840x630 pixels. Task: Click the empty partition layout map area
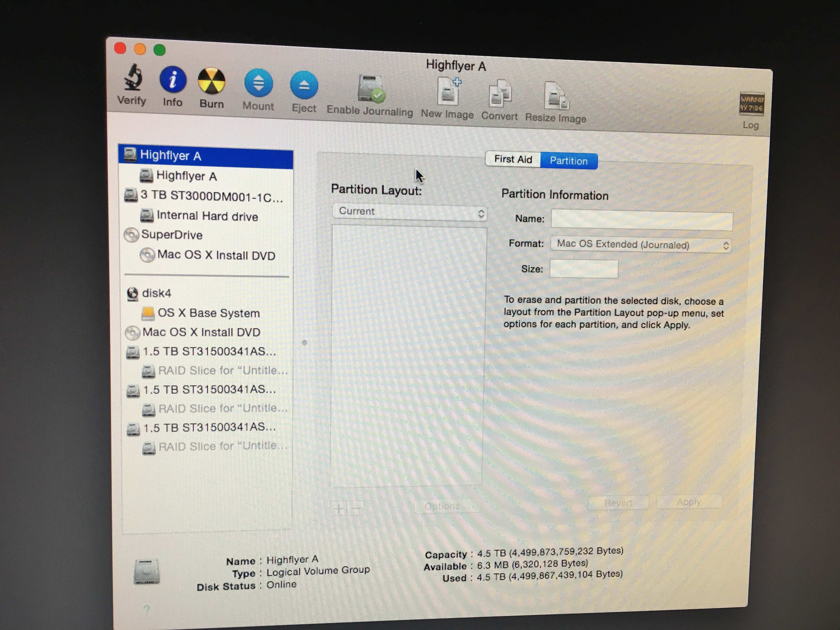[408, 356]
